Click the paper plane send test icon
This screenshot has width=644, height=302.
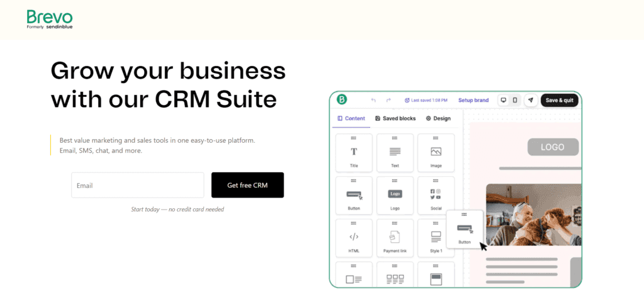coord(531,100)
